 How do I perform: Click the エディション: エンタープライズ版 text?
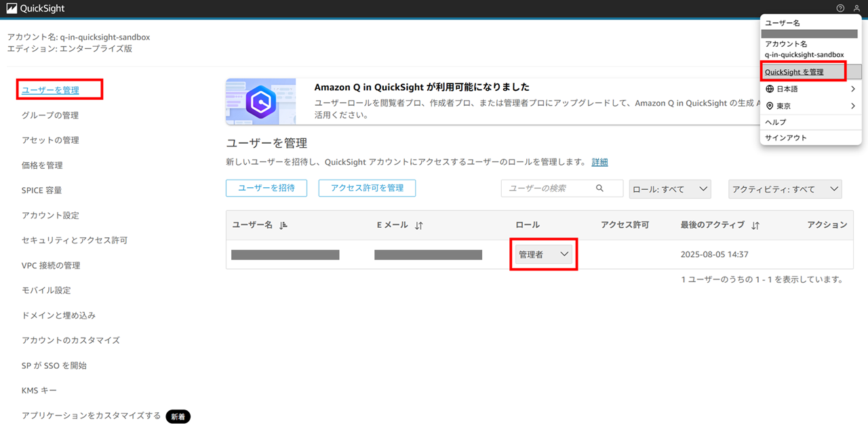tap(69, 49)
